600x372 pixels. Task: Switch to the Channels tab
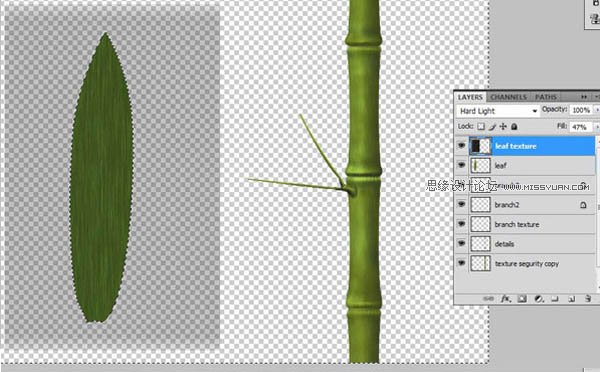(x=509, y=97)
